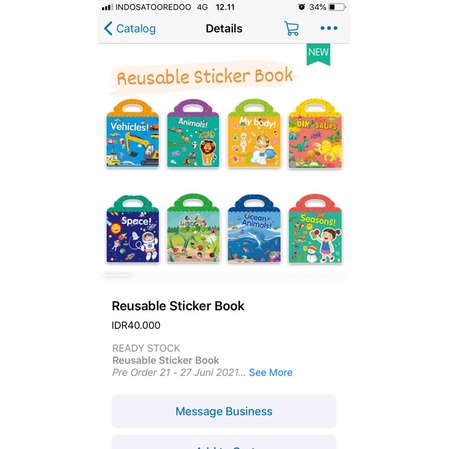
Task: Expand description with See More
Action: (270, 372)
